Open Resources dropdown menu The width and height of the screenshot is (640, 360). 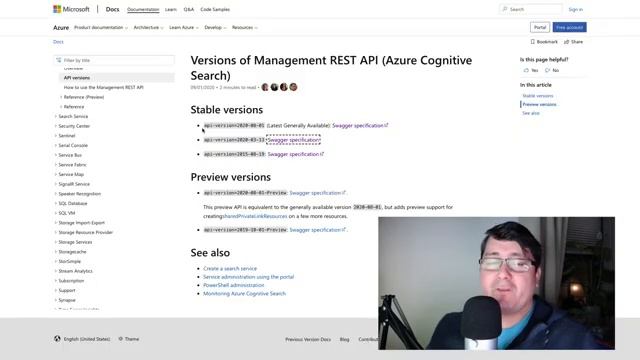(x=244, y=27)
